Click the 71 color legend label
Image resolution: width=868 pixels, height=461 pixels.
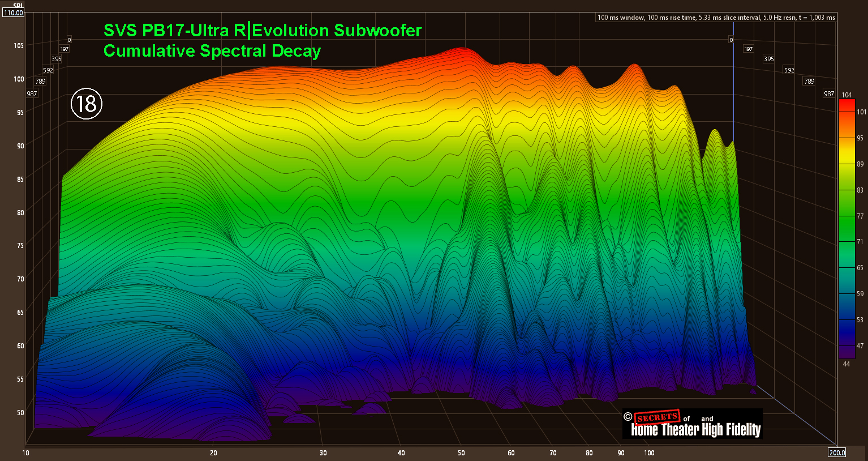[x=860, y=242]
